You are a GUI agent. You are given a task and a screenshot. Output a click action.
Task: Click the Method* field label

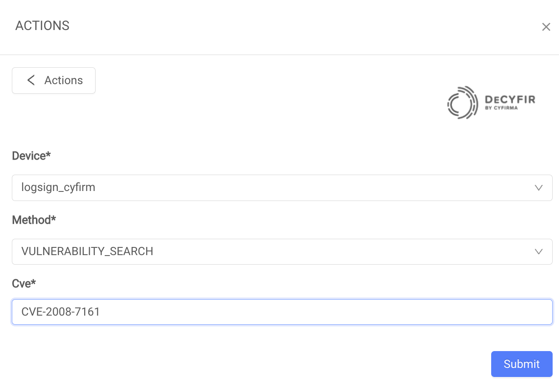tap(34, 220)
